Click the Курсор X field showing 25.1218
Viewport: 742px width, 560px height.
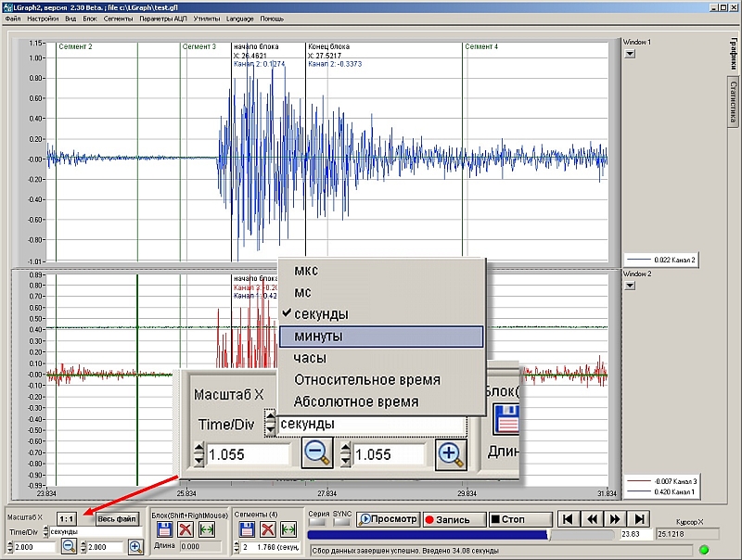point(687,534)
